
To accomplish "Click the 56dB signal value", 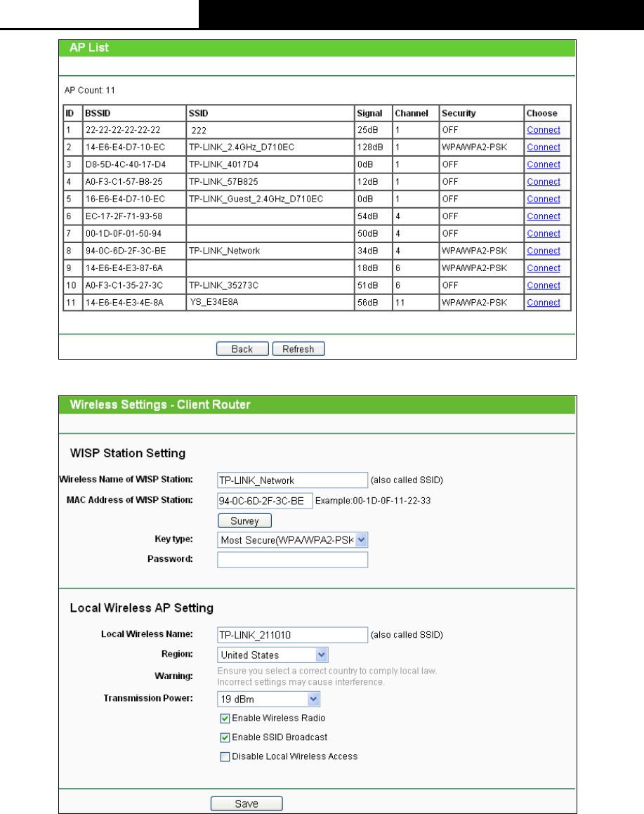I will tap(367, 303).
